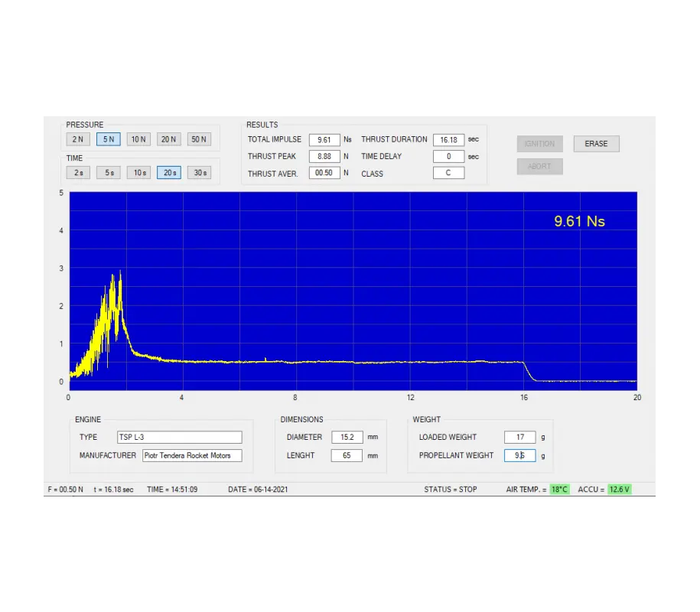700x612 pixels.
Task: Set time scale to 5 s
Action: [109, 173]
